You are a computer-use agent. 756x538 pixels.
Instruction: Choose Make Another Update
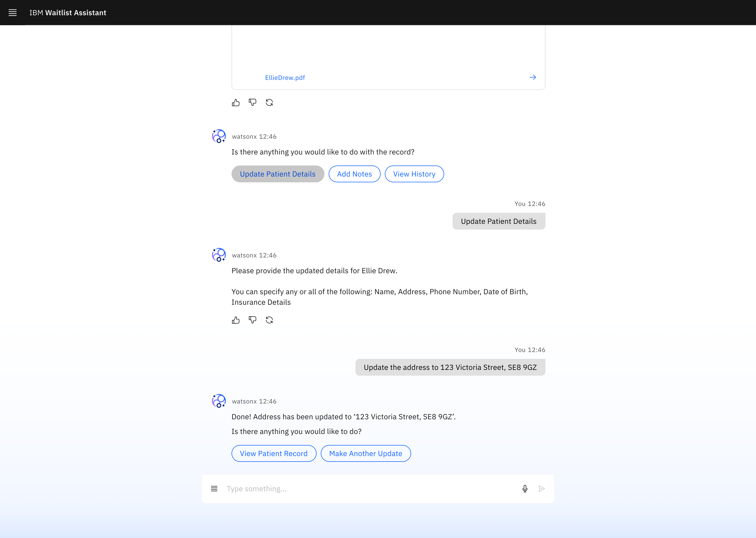point(366,453)
